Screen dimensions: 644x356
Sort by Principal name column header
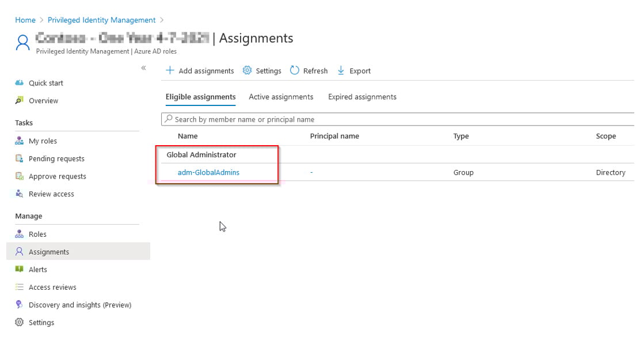pyautogui.click(x=334, y=136)
